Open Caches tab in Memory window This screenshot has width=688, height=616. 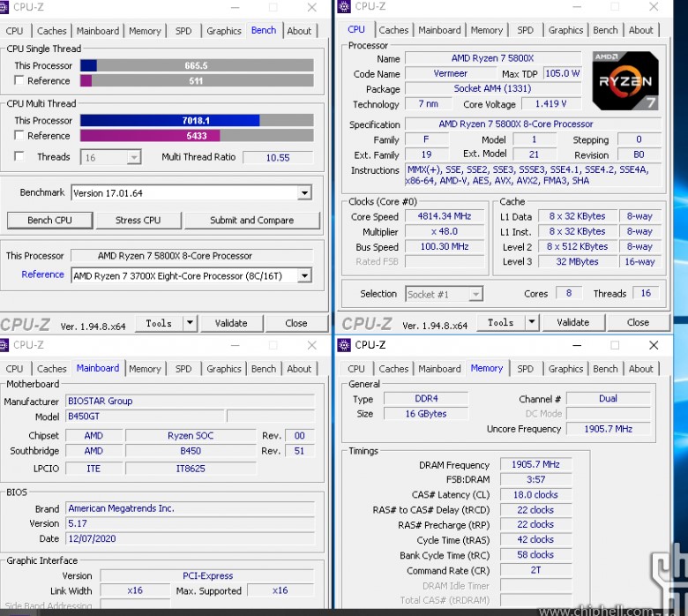click(x=393, y=369)
